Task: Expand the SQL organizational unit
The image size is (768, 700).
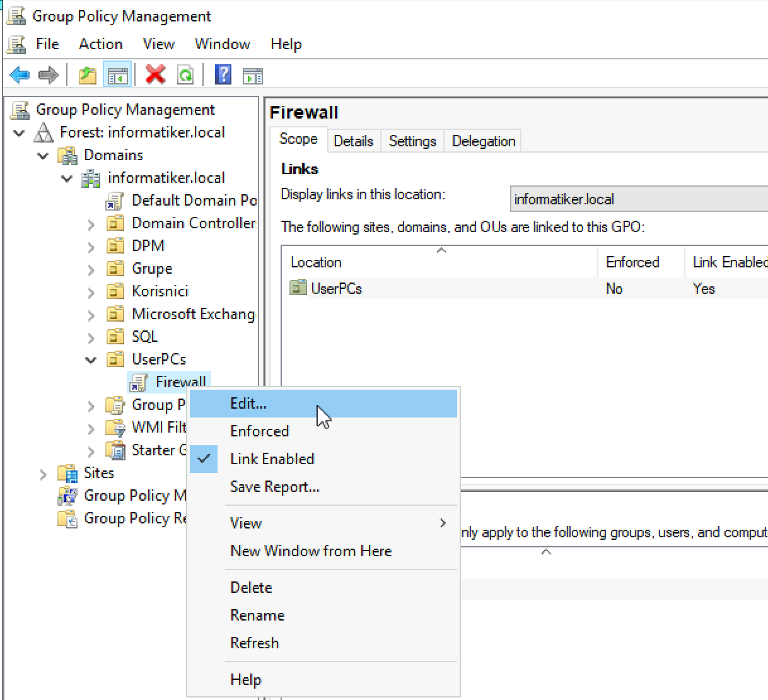Action: (x=91, y=338)
